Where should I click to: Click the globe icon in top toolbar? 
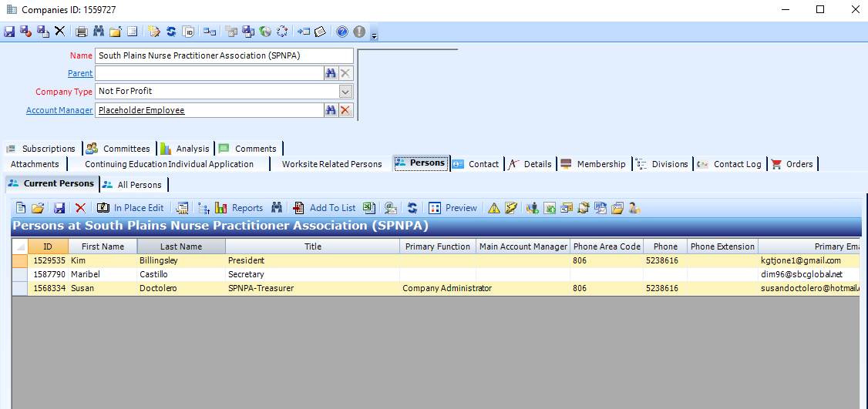(x=265, y=32)
